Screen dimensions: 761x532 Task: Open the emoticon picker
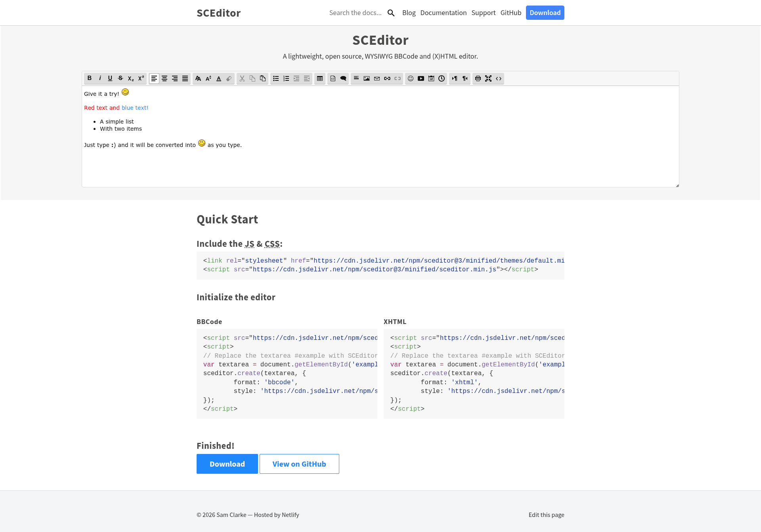point(411,78)
